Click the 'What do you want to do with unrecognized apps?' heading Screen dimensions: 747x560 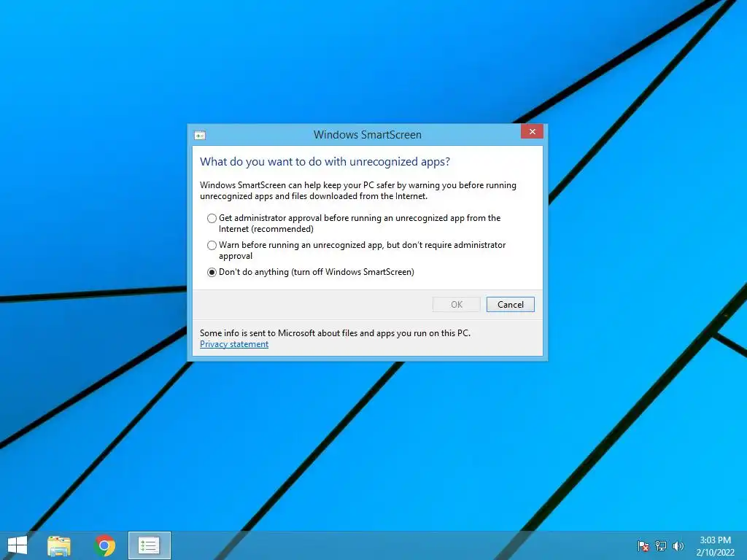(325, 162)
